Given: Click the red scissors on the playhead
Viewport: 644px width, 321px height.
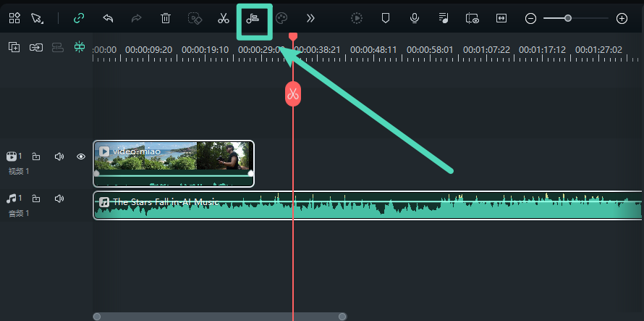Looking at the screenshot, I should (x=292, y=93).
